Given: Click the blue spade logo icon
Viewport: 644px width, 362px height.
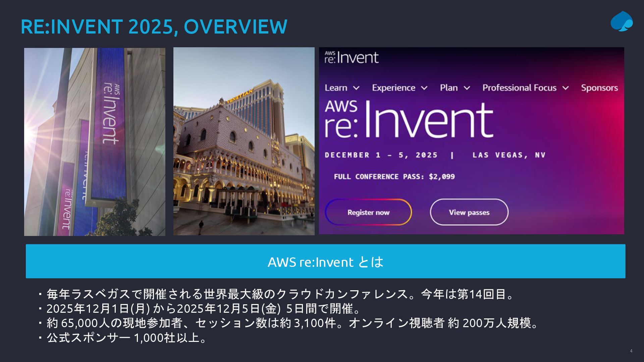Looking at the screenshot, I should click(622, 21).
